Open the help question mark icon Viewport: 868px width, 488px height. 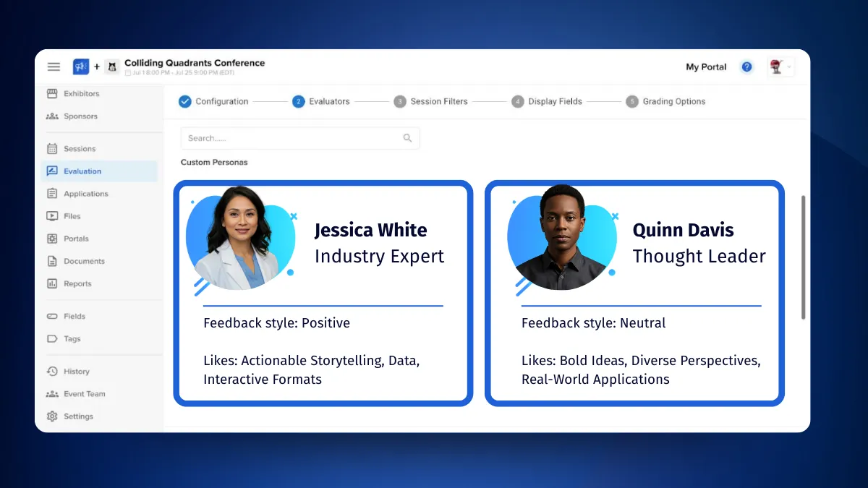tap(746, 67)
